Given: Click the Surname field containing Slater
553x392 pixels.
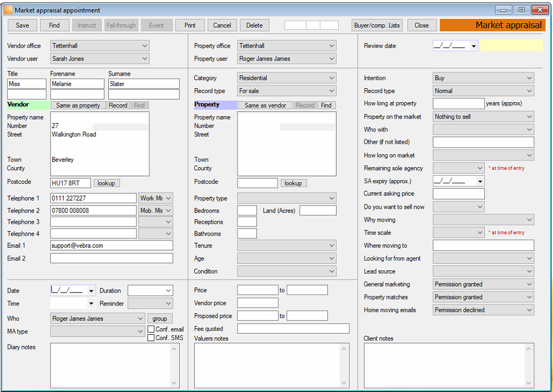Looking at the screenshot, I should [x=144, y=84].
